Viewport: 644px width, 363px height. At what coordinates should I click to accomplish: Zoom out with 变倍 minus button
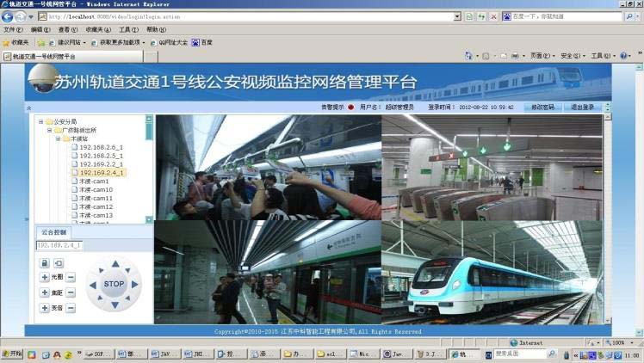(x=71, y=308)
